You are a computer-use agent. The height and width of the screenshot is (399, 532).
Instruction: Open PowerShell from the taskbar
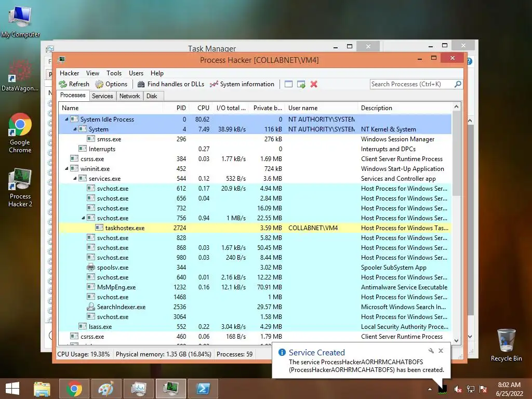pos(203,389)
